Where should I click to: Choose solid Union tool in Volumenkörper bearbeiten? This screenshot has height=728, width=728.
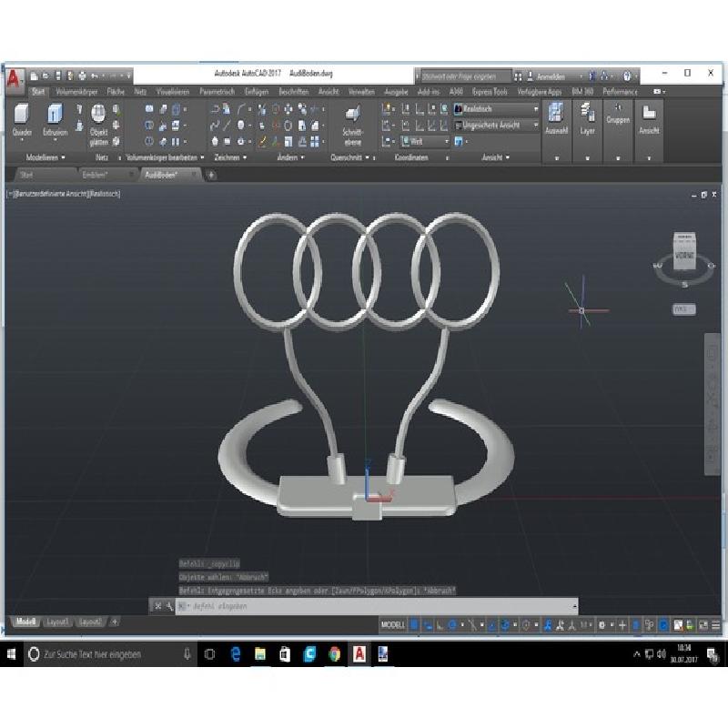[149, 109]
